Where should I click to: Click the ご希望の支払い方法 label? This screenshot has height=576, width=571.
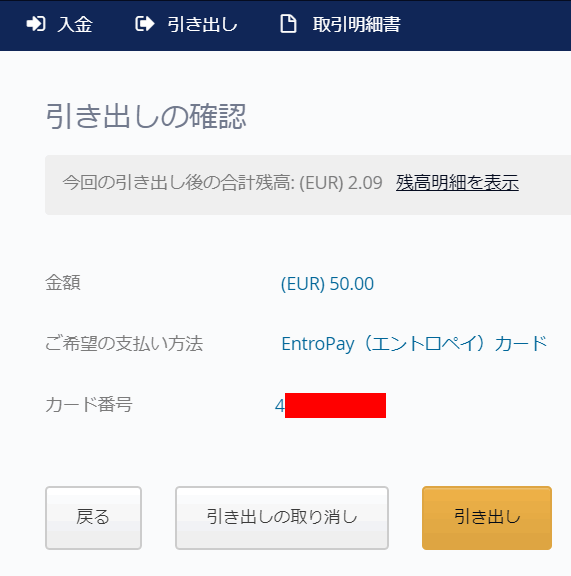(124, 344)
